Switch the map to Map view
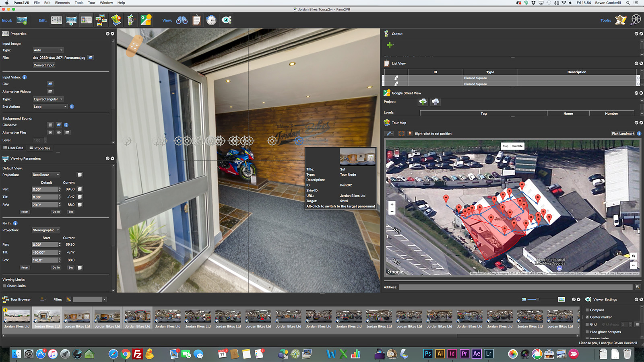 506,146
